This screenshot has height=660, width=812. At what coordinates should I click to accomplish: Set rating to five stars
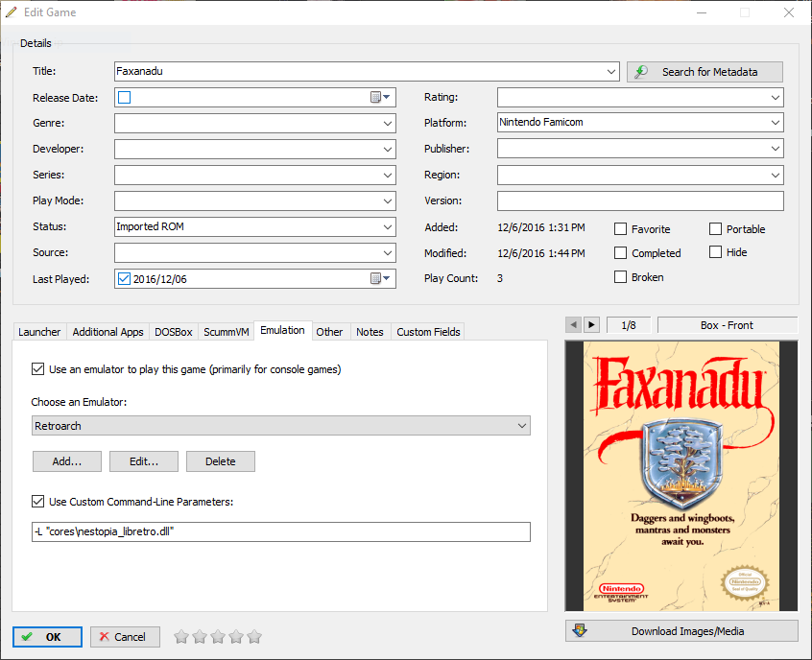pos(254,637)
